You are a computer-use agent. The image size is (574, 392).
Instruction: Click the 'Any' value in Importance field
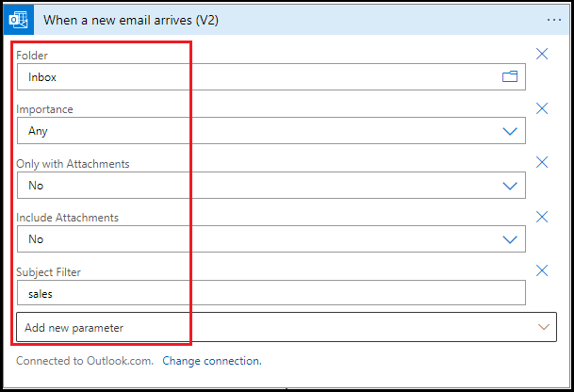[38, 131]
